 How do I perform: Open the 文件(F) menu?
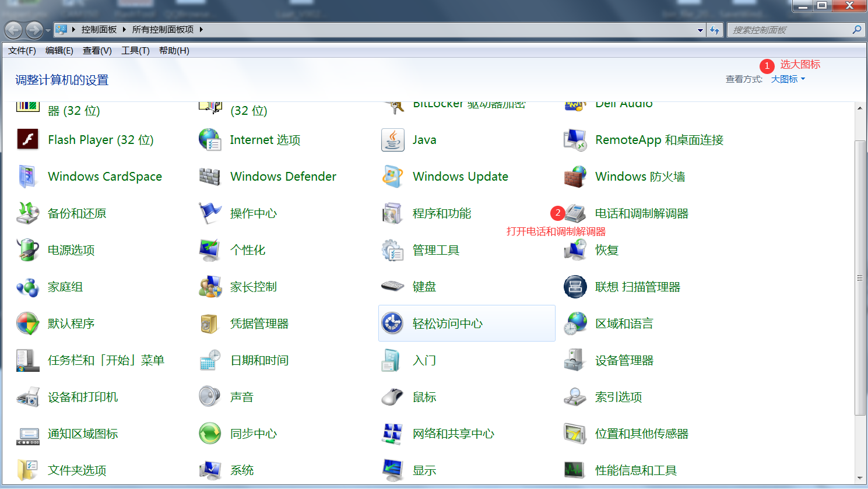[22, 51]
